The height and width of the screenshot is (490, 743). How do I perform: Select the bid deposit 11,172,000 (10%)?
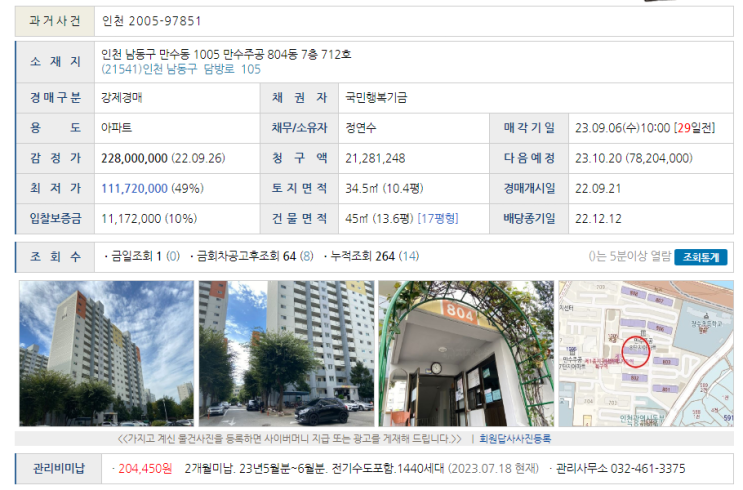tap(149, 218)
